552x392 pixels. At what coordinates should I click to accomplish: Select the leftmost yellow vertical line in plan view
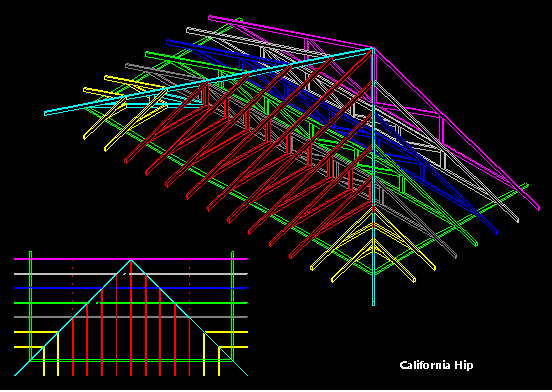click(44, 361)
